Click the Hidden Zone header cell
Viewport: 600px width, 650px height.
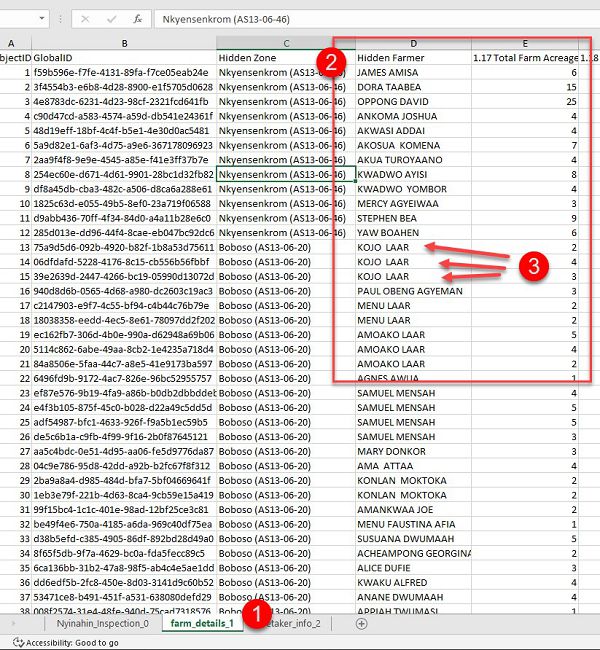click(x=286, y=58)
